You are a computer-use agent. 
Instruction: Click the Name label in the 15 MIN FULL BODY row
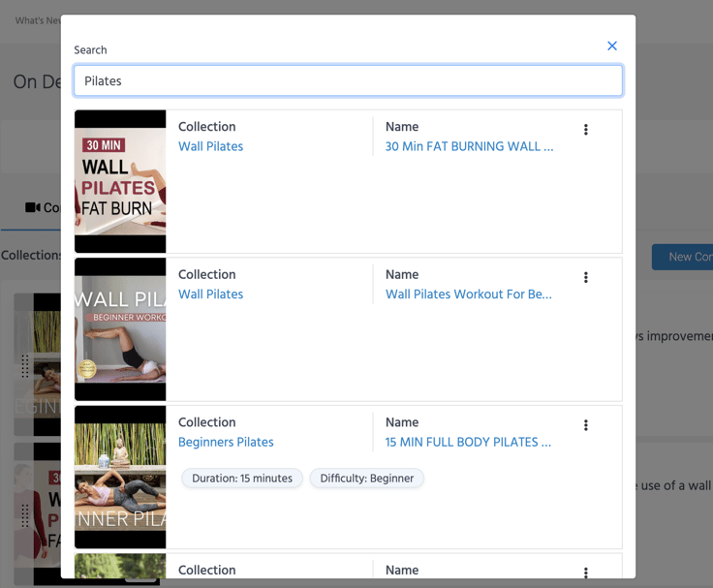click(402, 422)
